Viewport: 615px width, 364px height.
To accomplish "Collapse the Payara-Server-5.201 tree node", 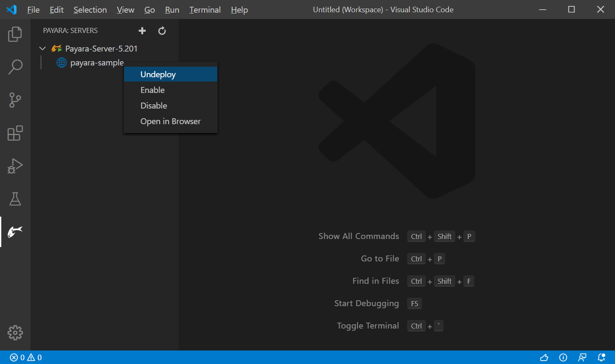I will tap(43, 49).
